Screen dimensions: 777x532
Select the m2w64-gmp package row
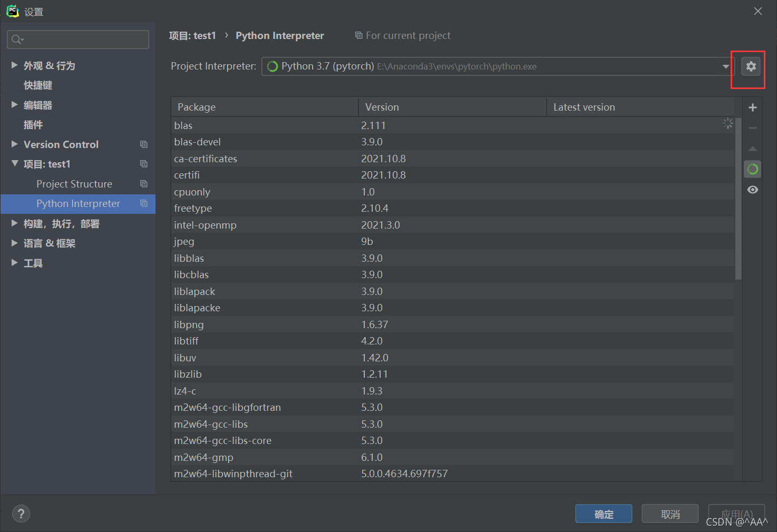[453, 457]
